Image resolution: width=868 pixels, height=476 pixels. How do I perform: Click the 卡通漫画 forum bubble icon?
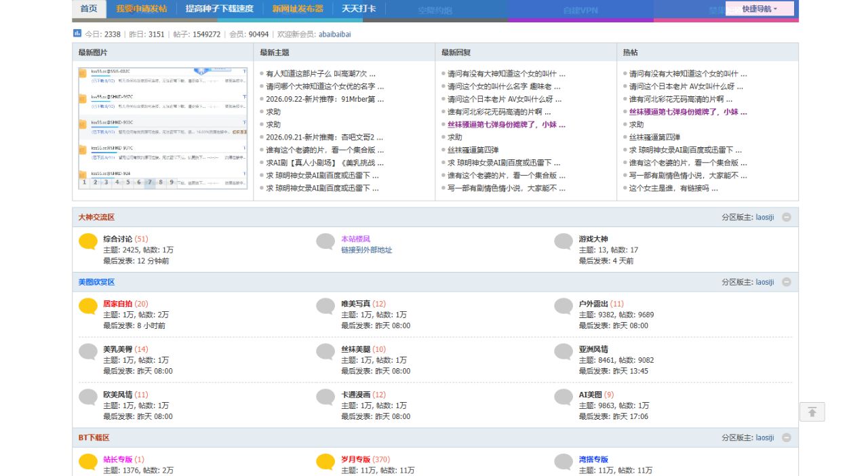pos(326,397)
